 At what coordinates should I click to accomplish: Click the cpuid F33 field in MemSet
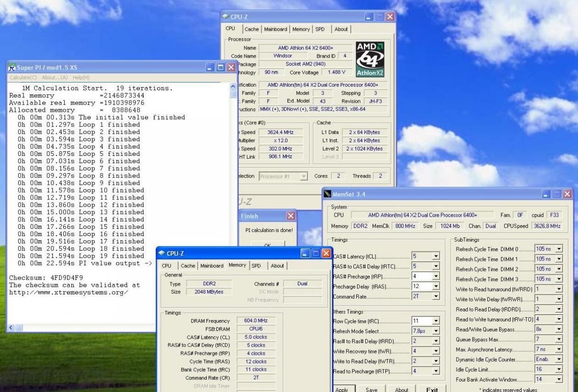[x=554, y=215]
